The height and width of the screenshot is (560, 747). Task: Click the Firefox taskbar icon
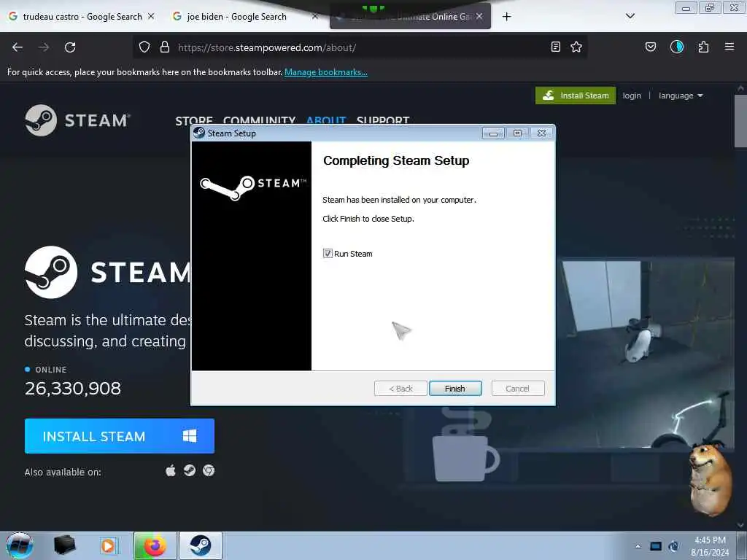[x=155, y=545]
